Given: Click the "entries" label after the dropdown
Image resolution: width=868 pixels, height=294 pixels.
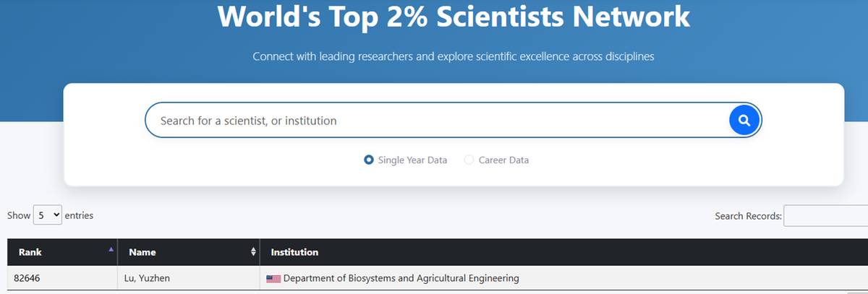Looking at the screenshot, I should click(x=79, y=215).
